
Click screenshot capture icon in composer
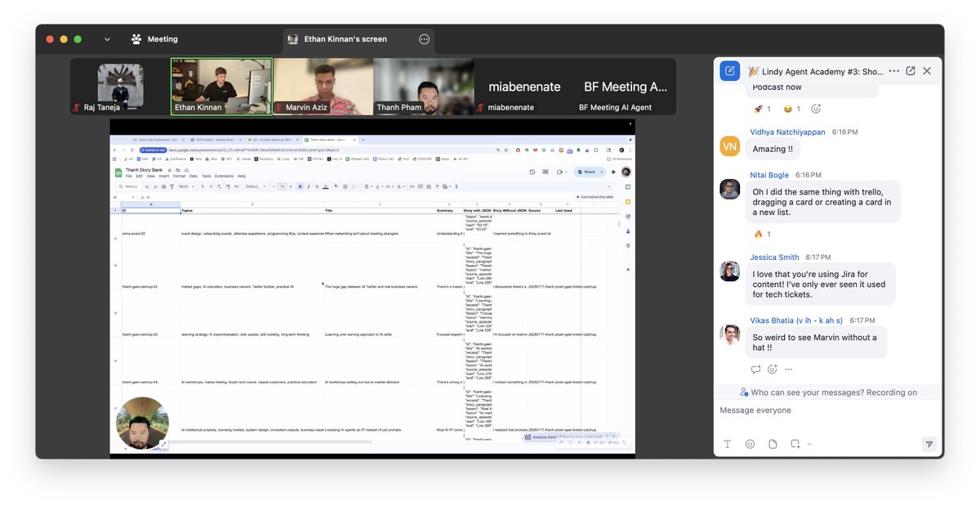(795, 444)
